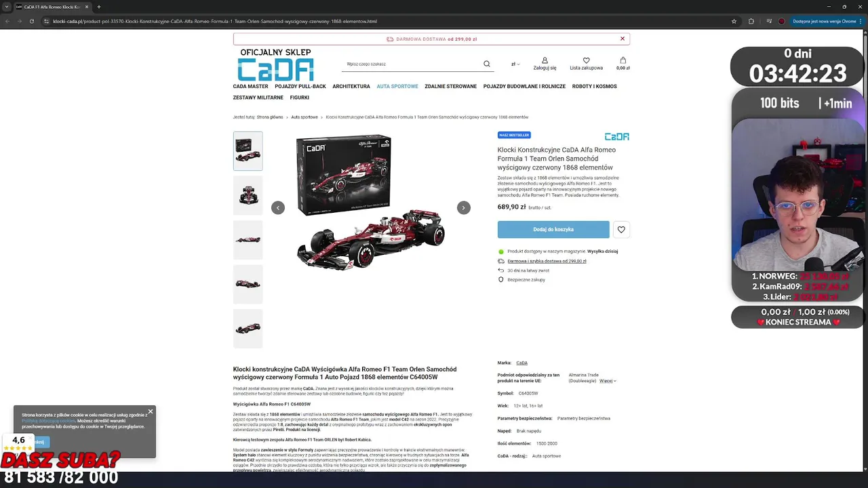This screenshot has width=868, height=488.
Task: Select fifth product thumbnail
Action: tap(248, 329)
